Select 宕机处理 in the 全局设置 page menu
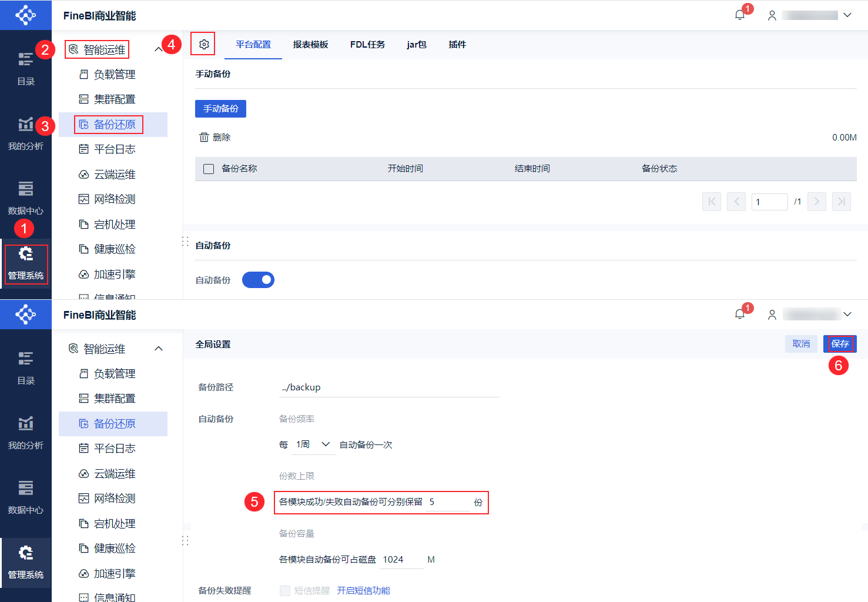The width and height of the screenshot is (868, 602). pyautogui.click(x=113, y=524)
